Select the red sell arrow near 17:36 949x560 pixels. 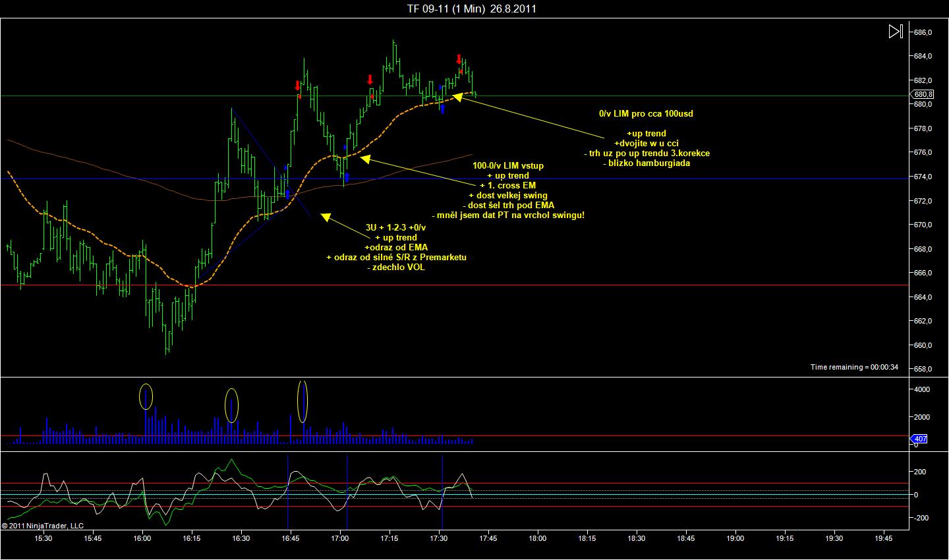point(459,59)
